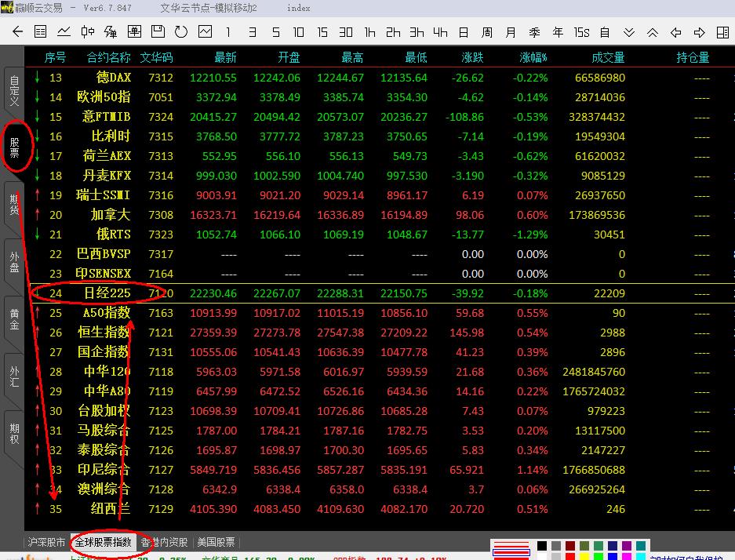The height and width of the screenshot is (560, 735).
Task: Select the 恒生指数 row
Action: [x=104, y=333]
